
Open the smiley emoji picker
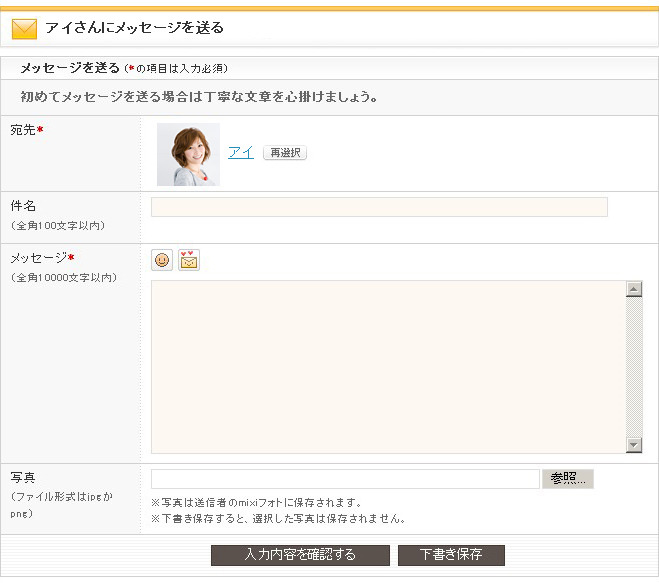162,260
